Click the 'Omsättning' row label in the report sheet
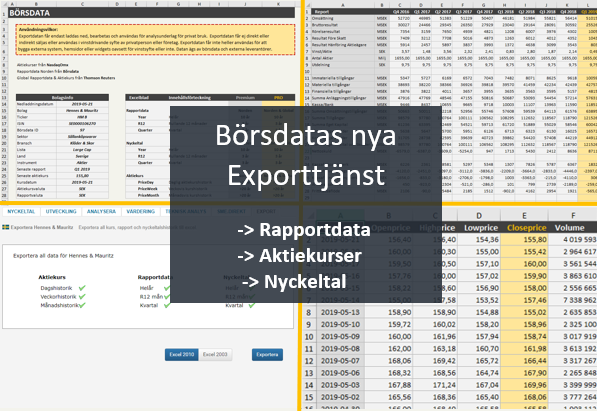 click(322, 18)
